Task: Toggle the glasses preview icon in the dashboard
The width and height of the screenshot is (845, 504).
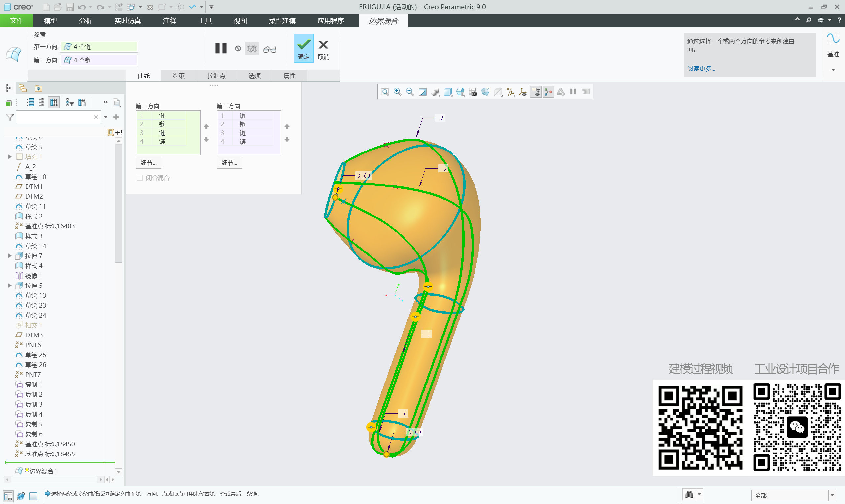Action: [270, 49]
